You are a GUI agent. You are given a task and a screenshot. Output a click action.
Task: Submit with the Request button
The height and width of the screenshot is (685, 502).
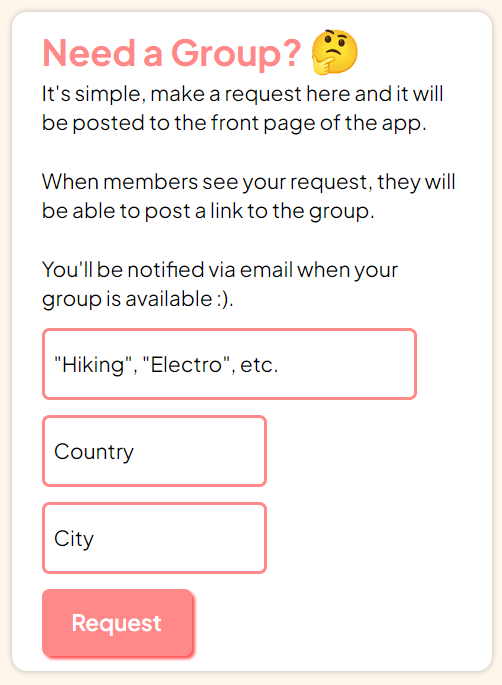click(118, 623)
